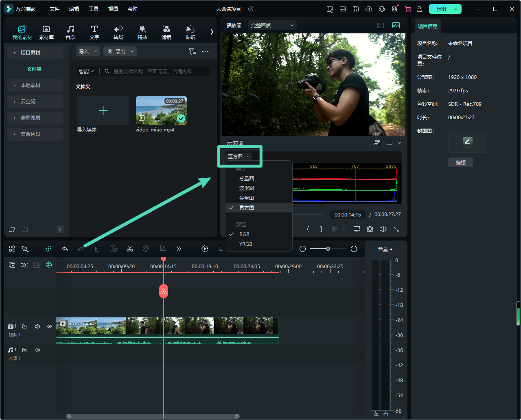Click the undo arrow in timeline toolbar
Screen dimensions: 521x420
pos(65,249)
